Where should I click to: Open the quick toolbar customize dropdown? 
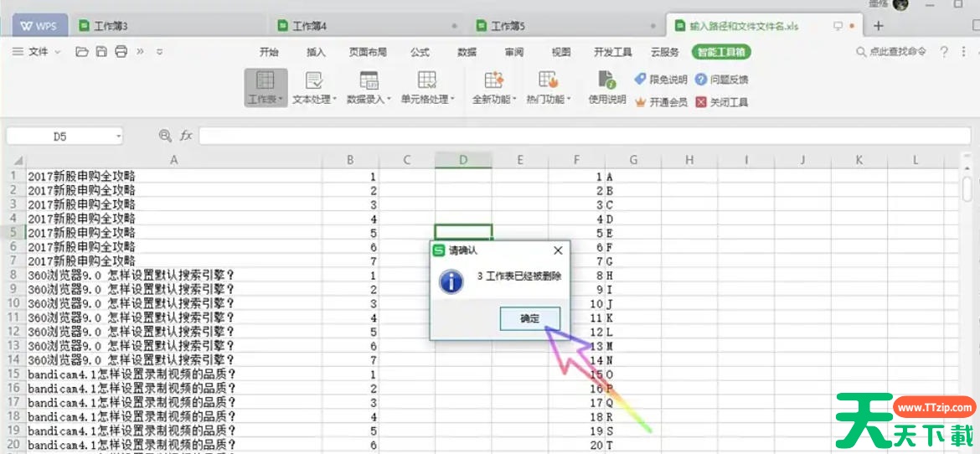coord(159,52)
